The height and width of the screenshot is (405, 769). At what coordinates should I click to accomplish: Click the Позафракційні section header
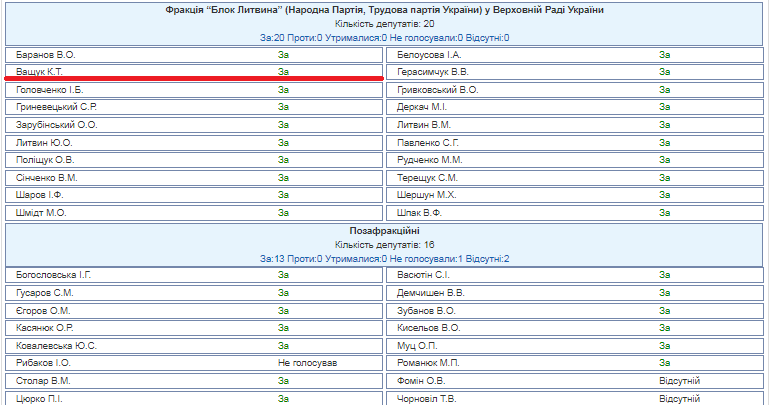click(384, 231)
